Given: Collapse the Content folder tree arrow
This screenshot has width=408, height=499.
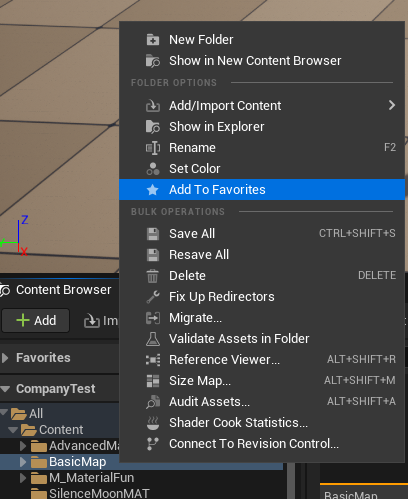Looking at the screenshot, I should pos(13,430).
